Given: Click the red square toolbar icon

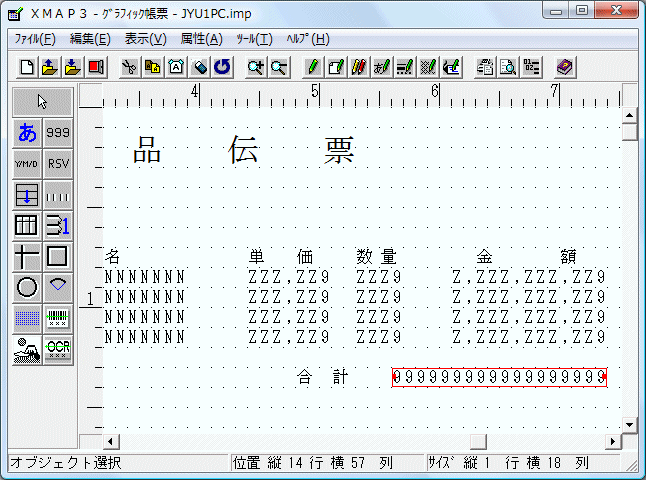Looking at the screenshot, I should click(96, 67).
